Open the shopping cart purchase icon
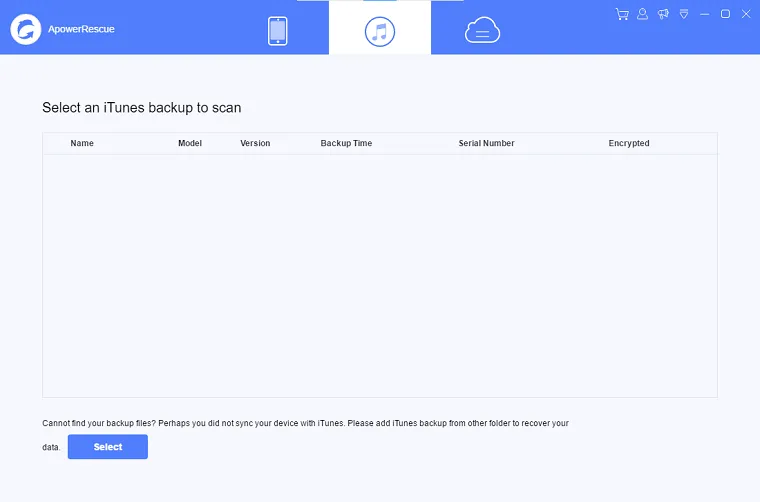Viewport: 760px width, 502px height. point(622,14)
